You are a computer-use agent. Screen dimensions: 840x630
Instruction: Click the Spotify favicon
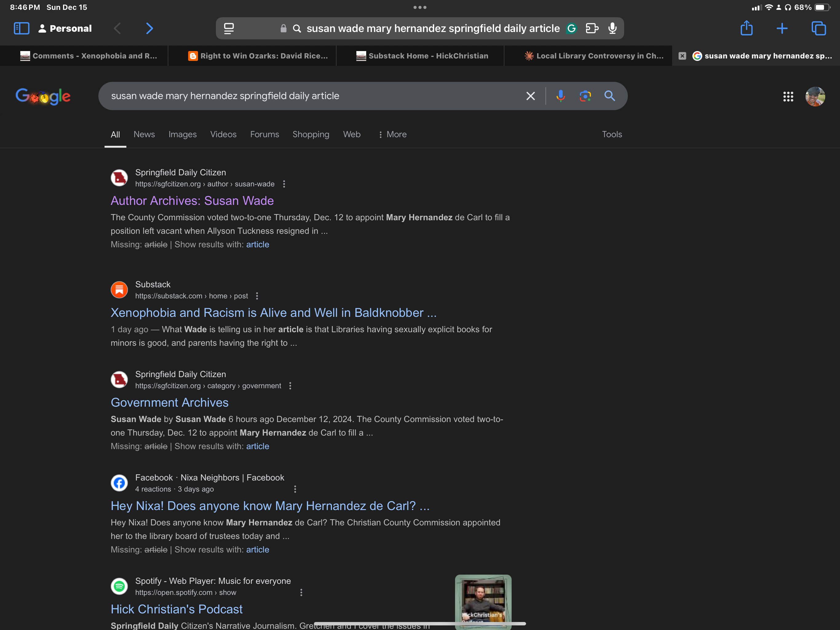point(119,587)
